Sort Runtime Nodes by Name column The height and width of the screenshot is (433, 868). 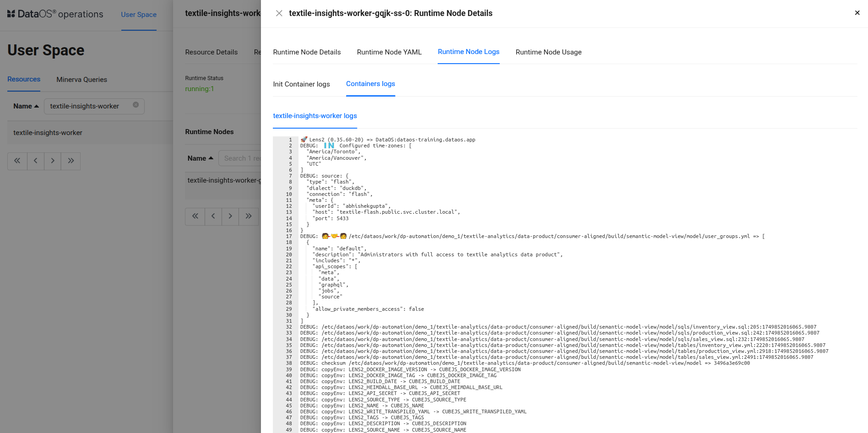pyautogui.click(x=200, y=158)
